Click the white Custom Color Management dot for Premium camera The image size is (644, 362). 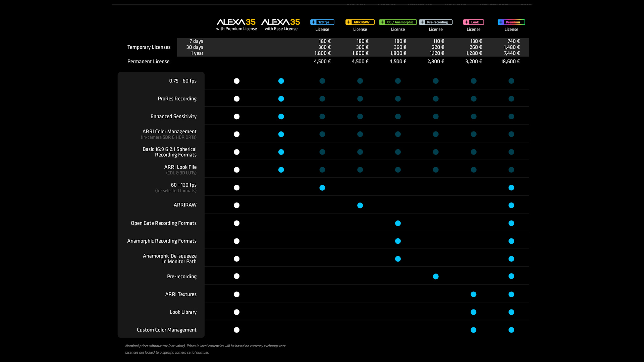[236, 330]
